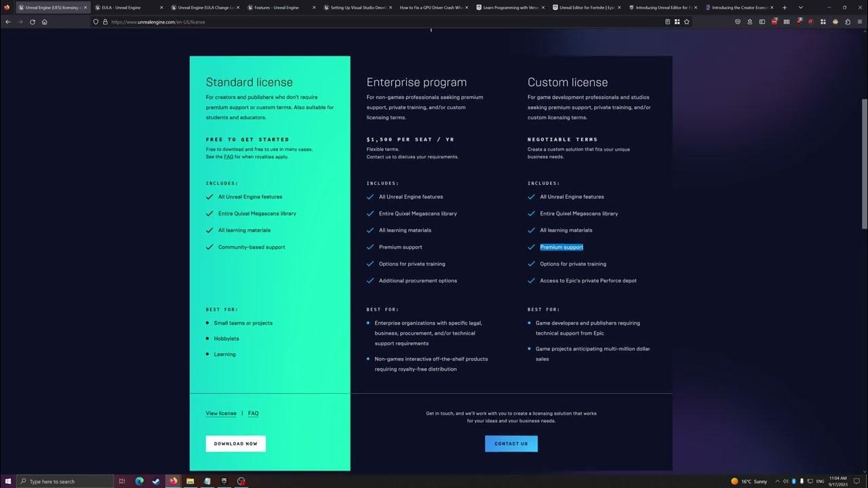The width and height of the screenshot is (868, 488).
Task: Click the Standard license heading
Action: coord(250,83)
